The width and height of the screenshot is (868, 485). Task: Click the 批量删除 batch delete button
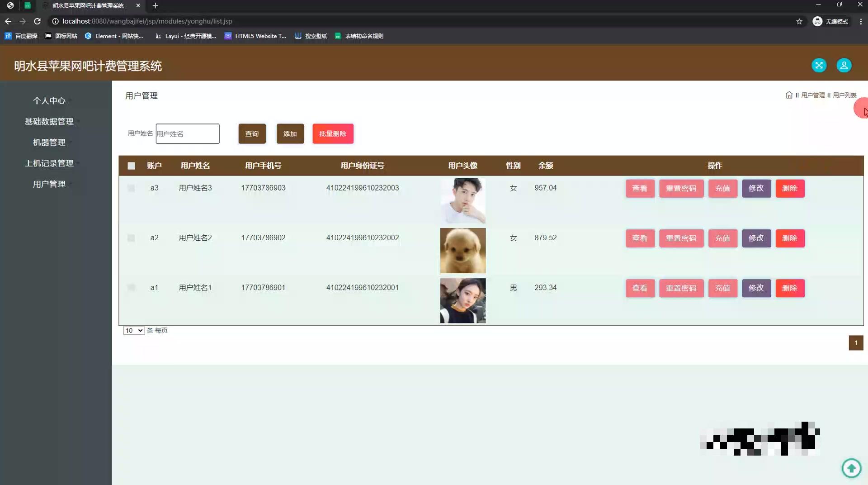click(333, 133)
